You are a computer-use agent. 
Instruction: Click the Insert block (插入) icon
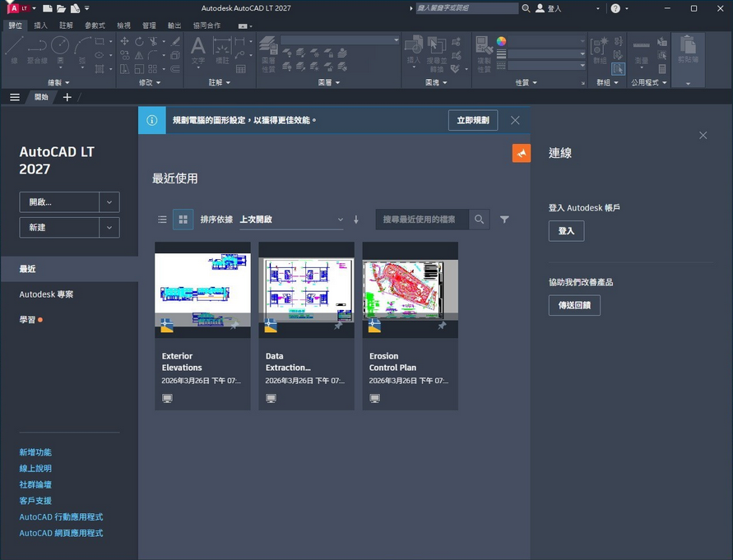[x=414, y=49]
